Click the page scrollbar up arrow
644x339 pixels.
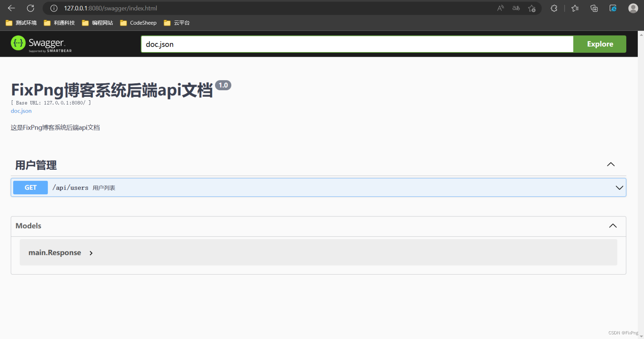pyautogui.click(x=641, y=35)
